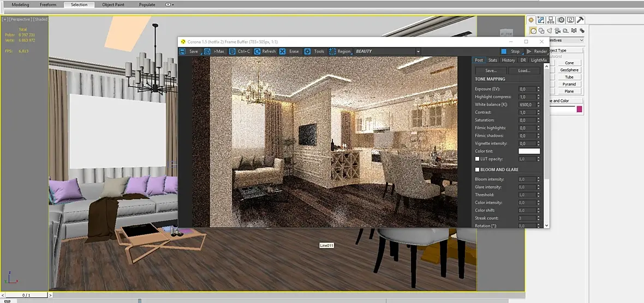
Task: Click the Ctrl+C copy icon
Action: pyautogui.click(x=232, y=51)
